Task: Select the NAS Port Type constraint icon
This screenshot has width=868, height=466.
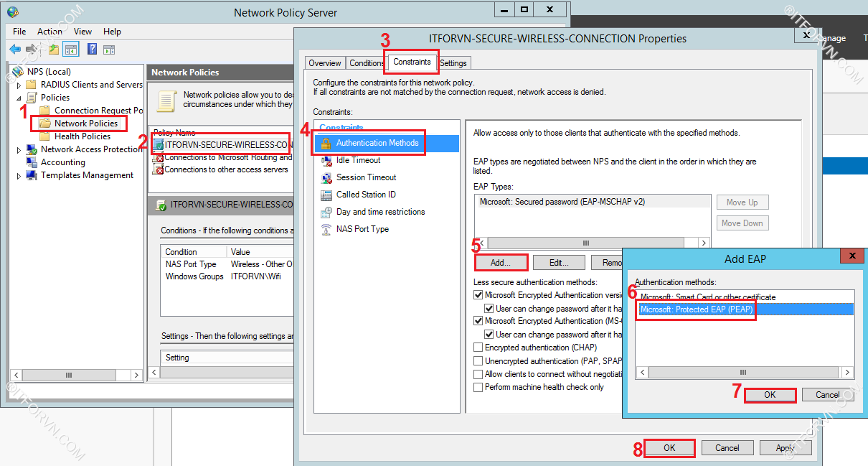Action: click(x=326, y=229)
